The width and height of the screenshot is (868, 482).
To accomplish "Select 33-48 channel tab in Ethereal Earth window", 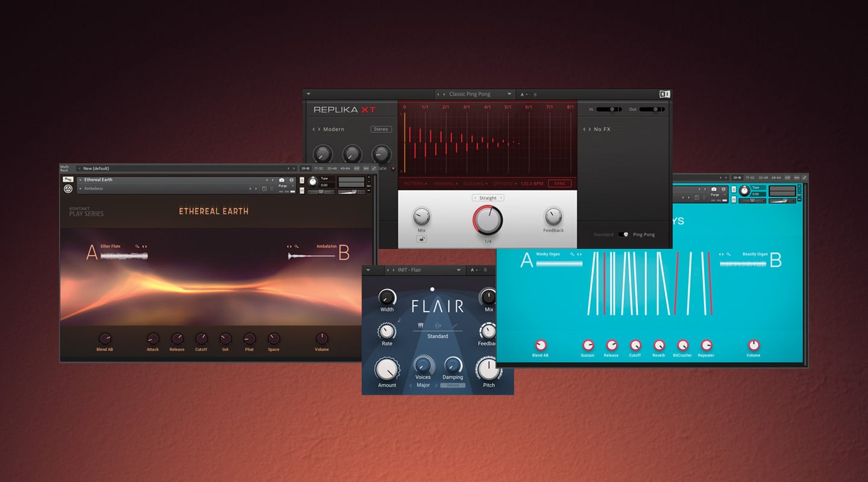I will click(x=332, y=169).
